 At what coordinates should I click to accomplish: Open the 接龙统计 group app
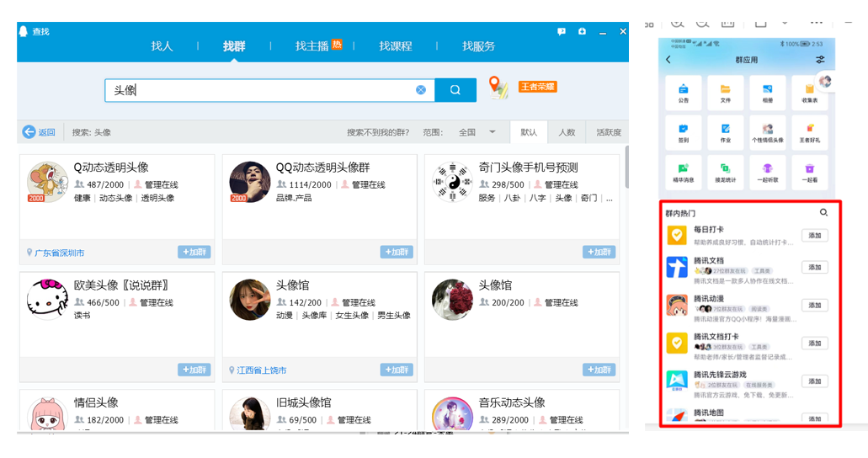coord(725,173)
